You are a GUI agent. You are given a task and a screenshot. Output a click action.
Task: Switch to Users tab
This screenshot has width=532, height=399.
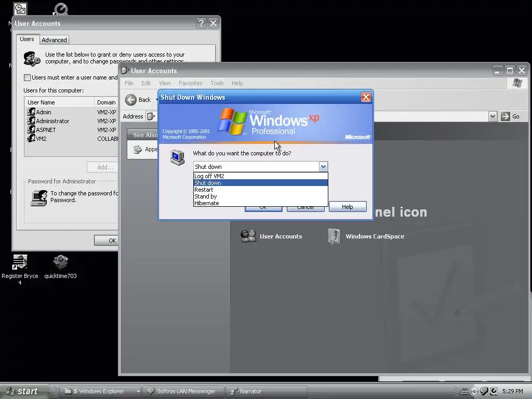pyautogui.click(x=27, y=39)
